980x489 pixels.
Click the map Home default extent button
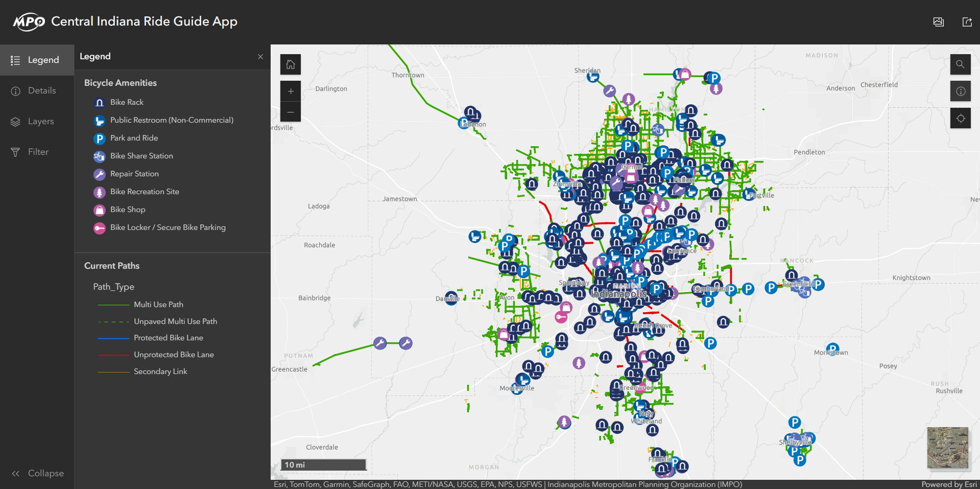(x=291, y=64)
